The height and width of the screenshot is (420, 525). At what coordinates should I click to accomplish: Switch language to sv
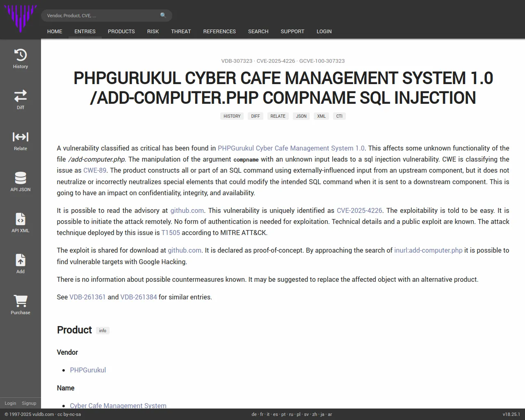click(306, 414)
